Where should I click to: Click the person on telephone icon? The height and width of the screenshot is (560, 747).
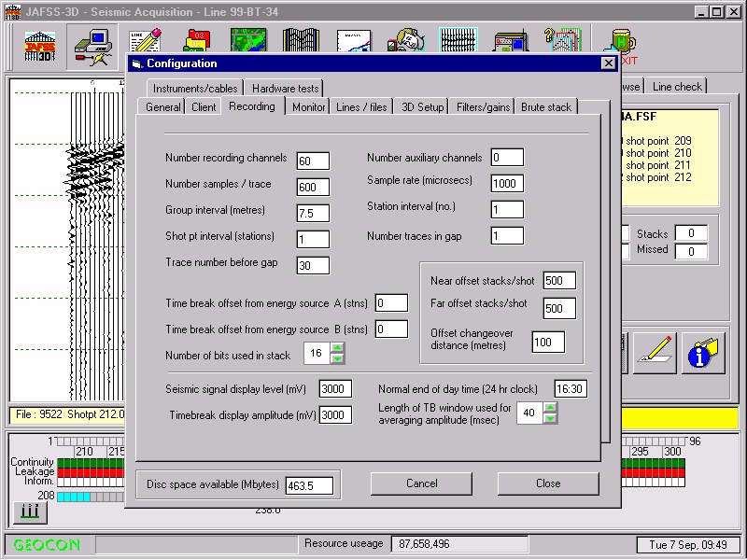click(x=406, y=40)
